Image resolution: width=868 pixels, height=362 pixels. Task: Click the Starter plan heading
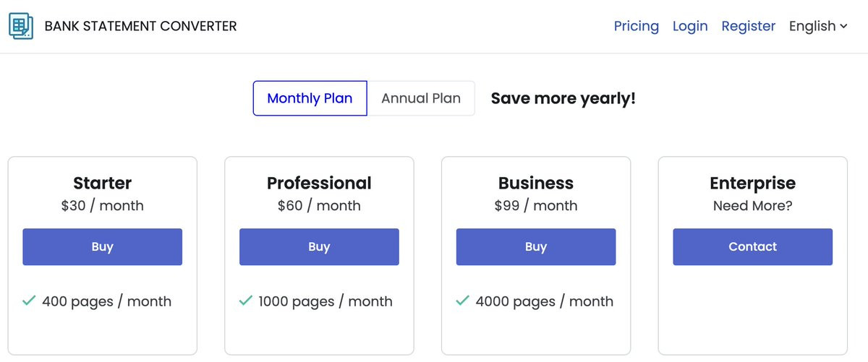(x=102, y=183)
